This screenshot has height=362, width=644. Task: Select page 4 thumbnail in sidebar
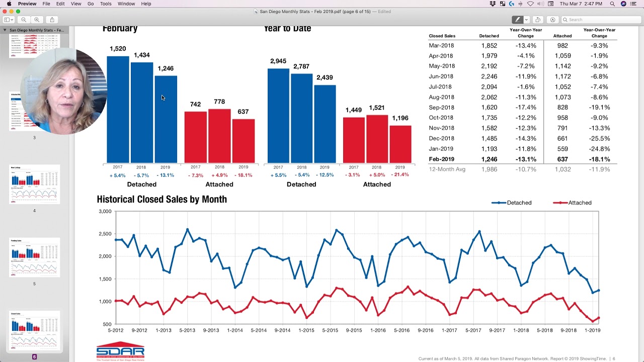click(x=34, y=184)
